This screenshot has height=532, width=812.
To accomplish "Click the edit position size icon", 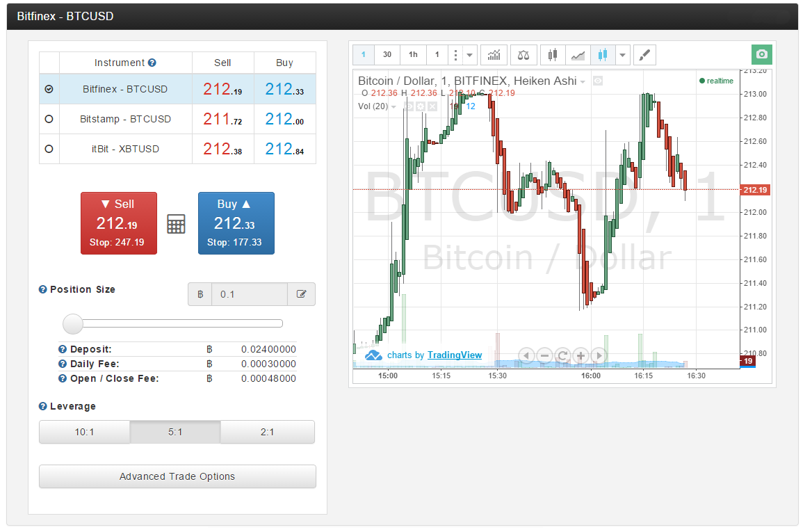I will (302, 294).
